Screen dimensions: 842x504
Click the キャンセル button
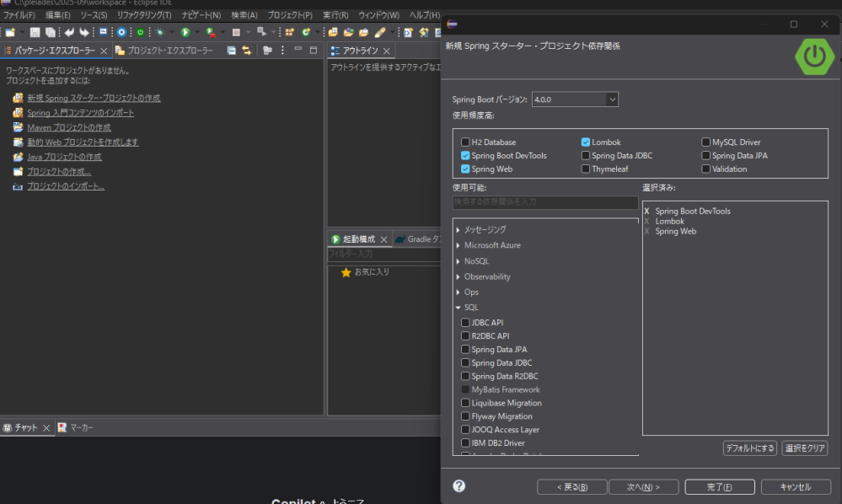[796, 487]
